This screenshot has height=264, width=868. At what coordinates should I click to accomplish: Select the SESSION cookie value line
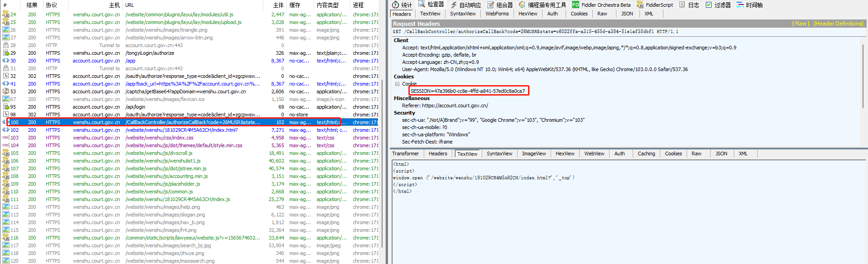468,91
